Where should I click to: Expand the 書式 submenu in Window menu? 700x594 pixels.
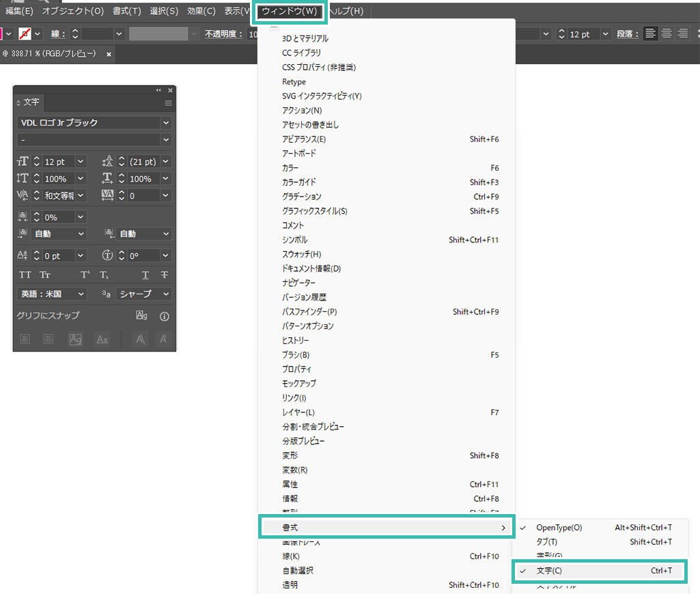(387, 528)
